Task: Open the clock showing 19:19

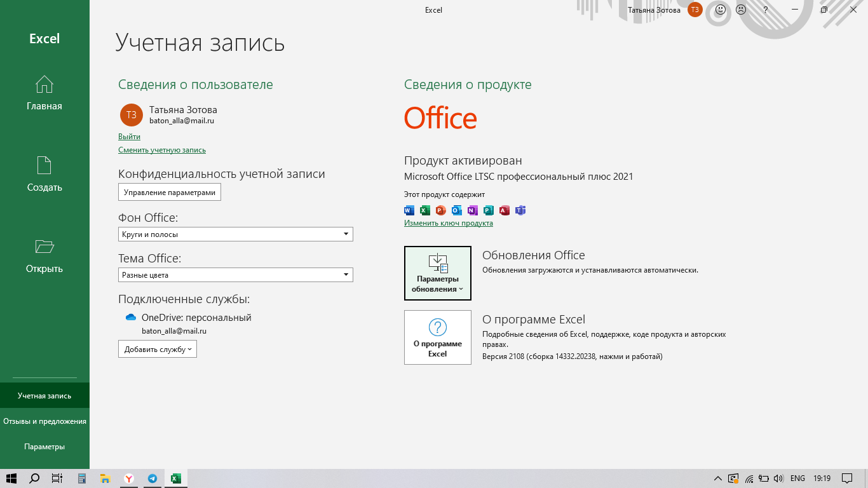Action: point(822,478)
